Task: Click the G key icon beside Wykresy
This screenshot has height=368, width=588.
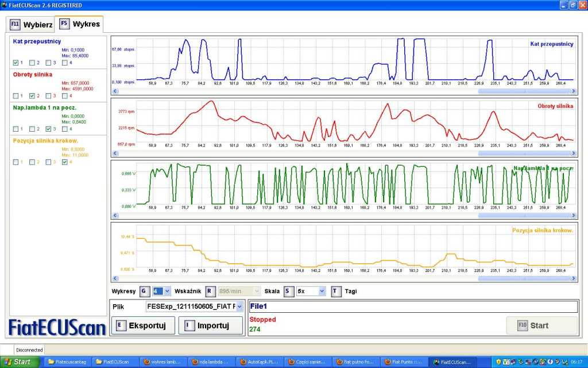Action: pos(144,291)
